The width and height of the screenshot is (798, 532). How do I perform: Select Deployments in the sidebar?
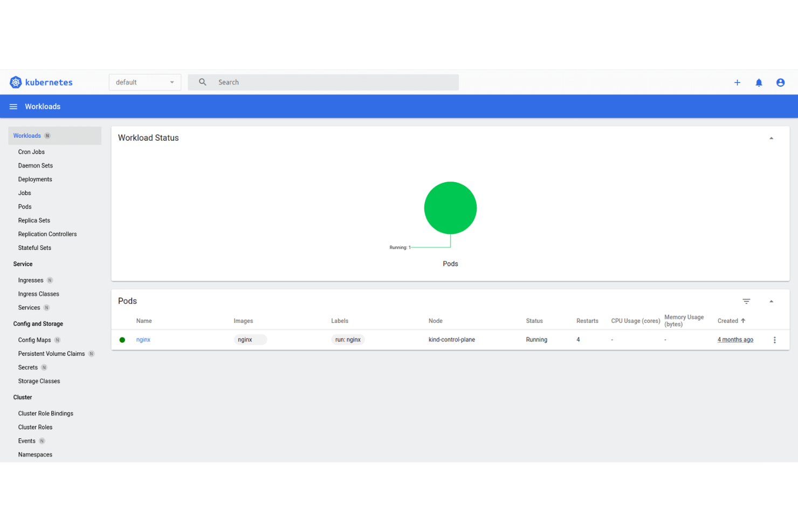point(35,179)
